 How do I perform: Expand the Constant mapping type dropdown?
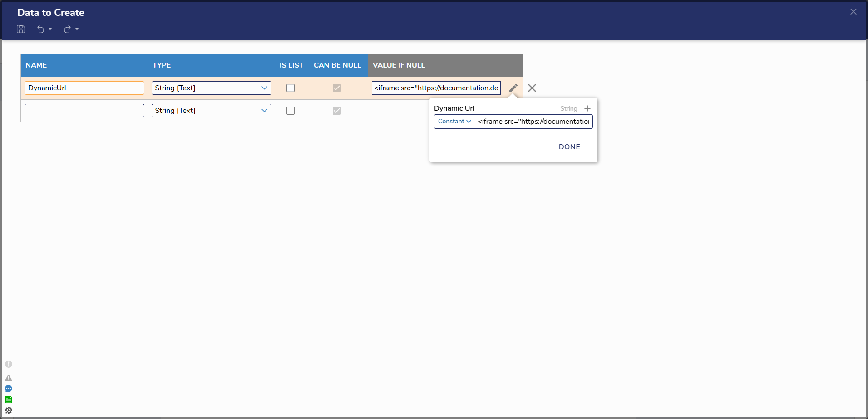[x=454, y=122]
